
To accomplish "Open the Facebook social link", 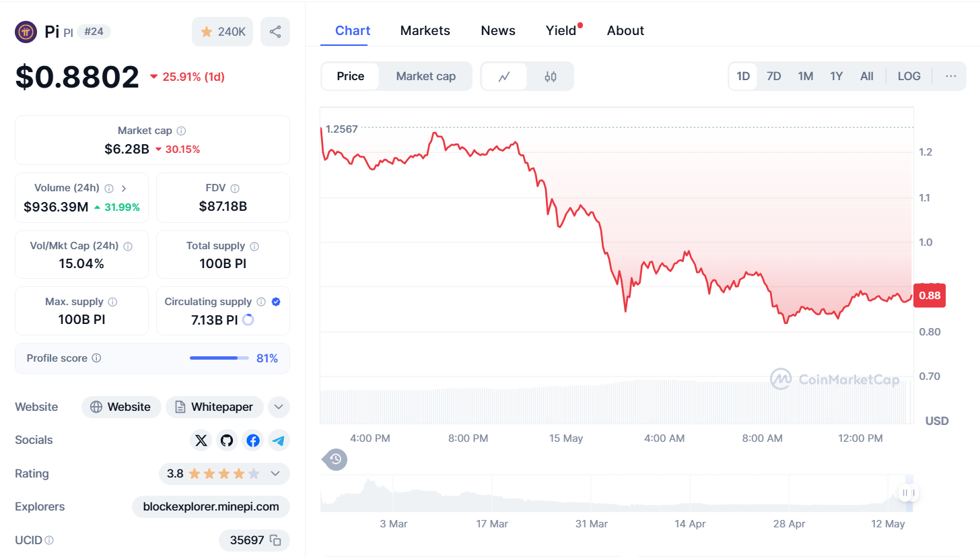I will coord(253,440).
